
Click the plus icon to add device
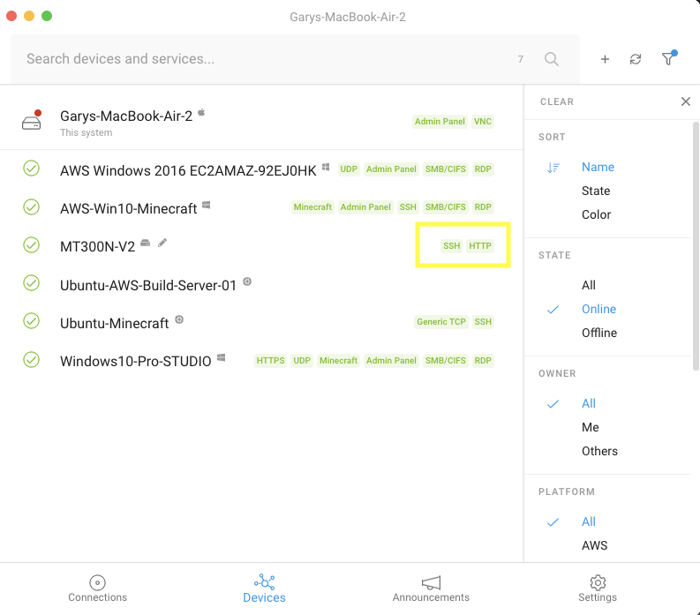pos(605,59)
